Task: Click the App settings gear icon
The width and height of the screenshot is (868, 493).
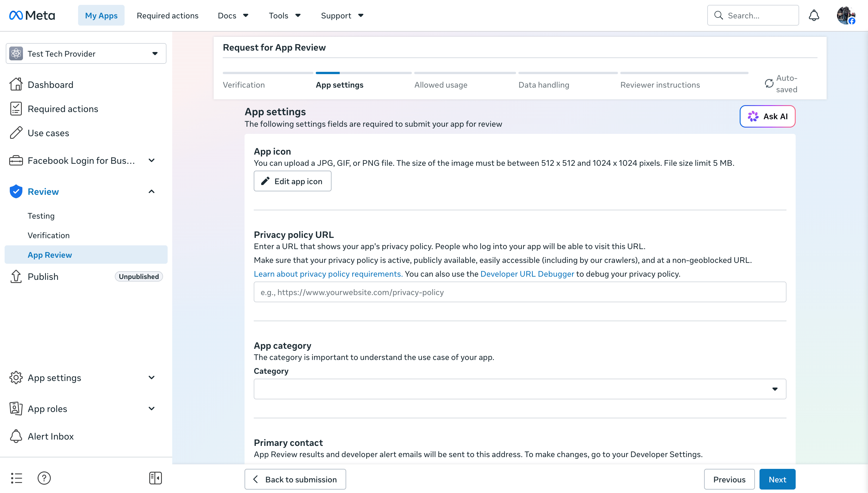Action: 16,378
